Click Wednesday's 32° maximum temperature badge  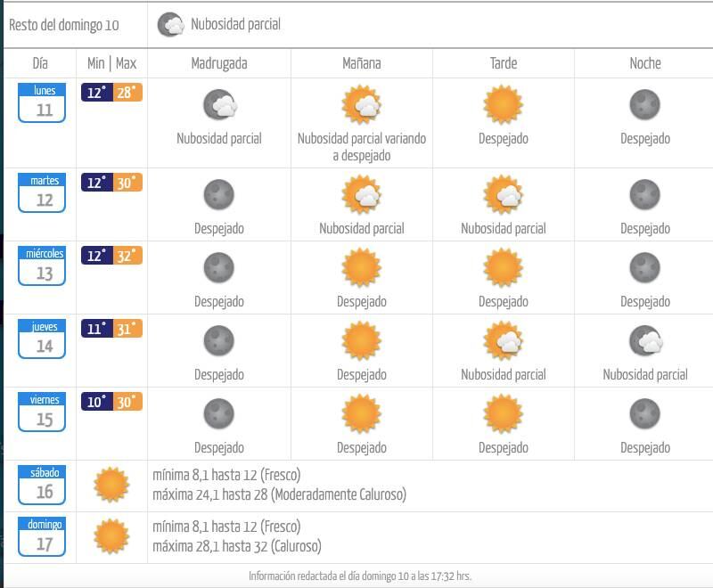click(x=128, y=257)
